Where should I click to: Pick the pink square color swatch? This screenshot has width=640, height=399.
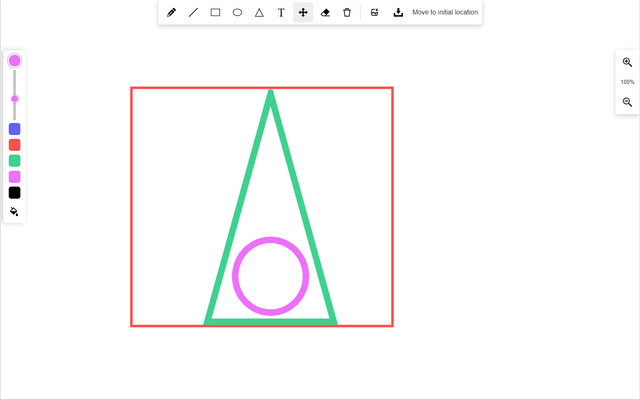14,177
